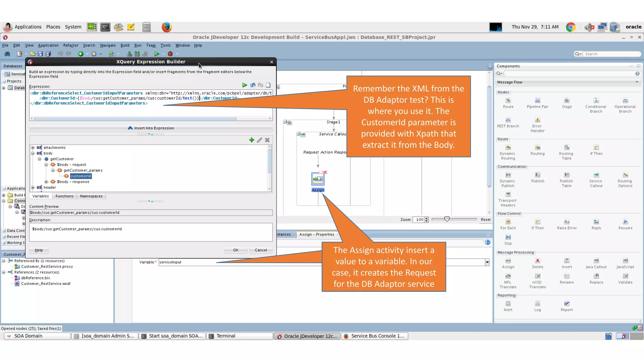Click the green plus add variable icon
644x362 pixels.
coord(251,140)
